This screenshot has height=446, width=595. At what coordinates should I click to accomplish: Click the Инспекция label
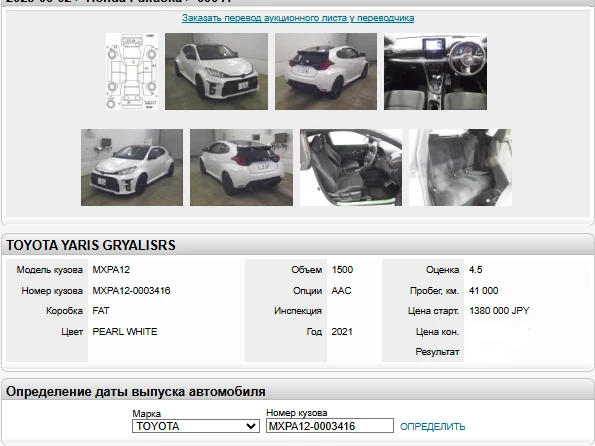298,311
